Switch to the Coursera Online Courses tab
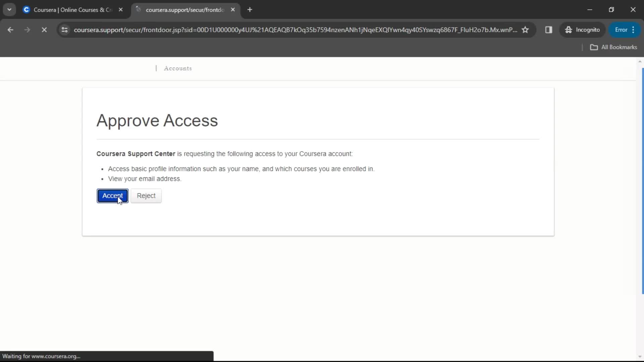This screenshot has width=644, height=362. (x=73, y=10)
